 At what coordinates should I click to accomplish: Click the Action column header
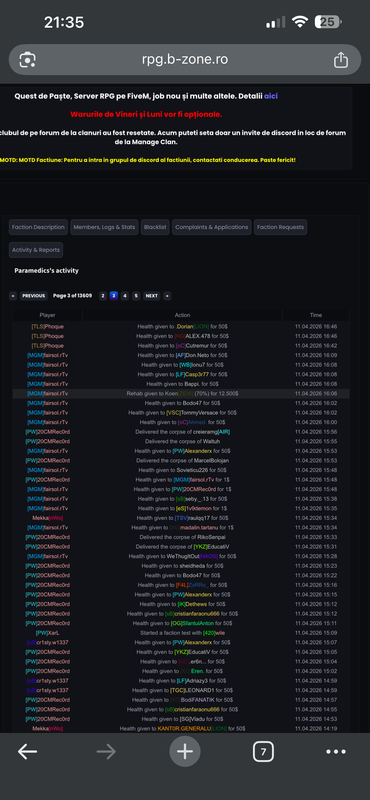point(182,315)
